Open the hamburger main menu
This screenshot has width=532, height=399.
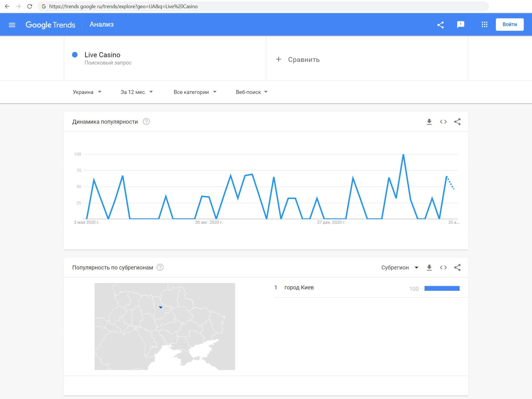click(x=12, y=25)
